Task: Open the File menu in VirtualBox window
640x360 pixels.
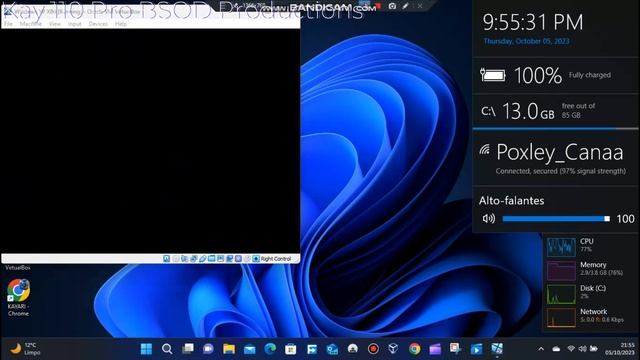Action: pos(8,24)
